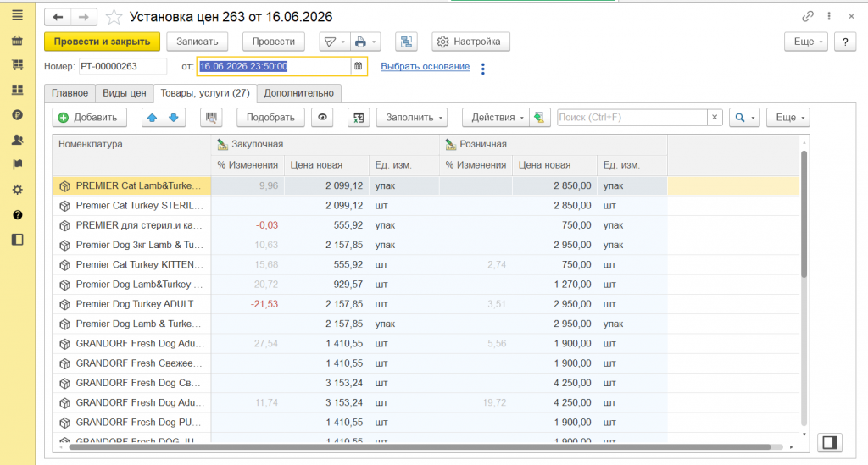Click the date field 16.06.2026 23:50:00
Image resolution: width=868 pixels, height=465 pixels.
[274, 66]
